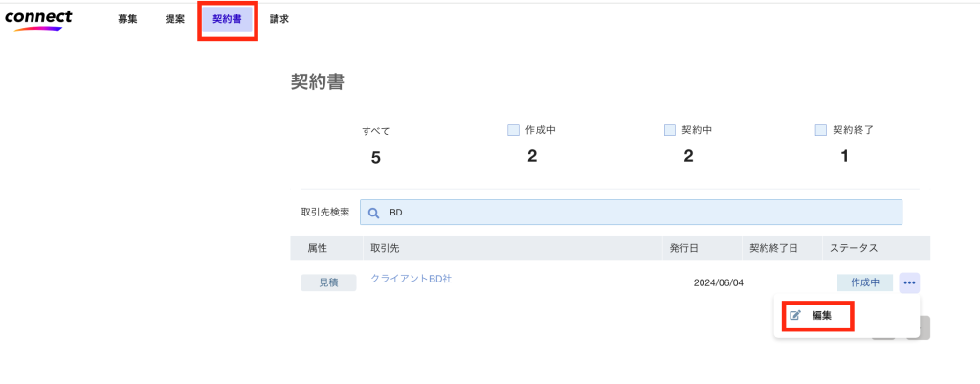
Task: Click the 見積 attribute tag
Action: [328, 282]
